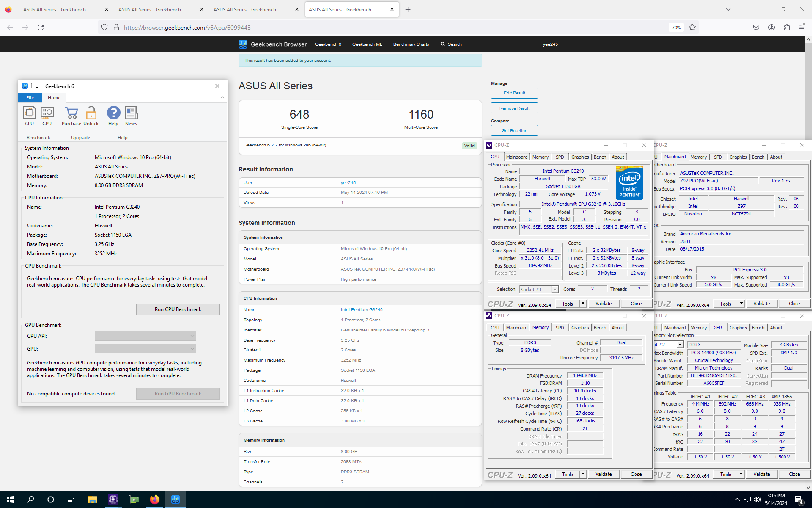
Task: Select the GPU benchmark icon in Geekbench 6
Action: [47, 116]
